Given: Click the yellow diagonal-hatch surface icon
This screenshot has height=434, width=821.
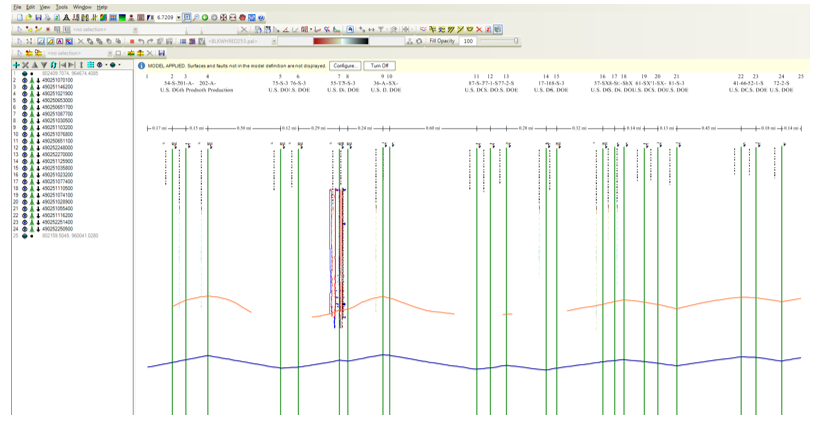Looking at the screenshot, I should point(451,29).
